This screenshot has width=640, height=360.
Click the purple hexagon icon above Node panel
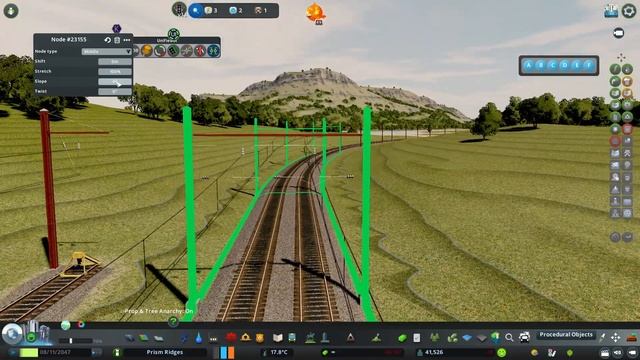point(117,29)
